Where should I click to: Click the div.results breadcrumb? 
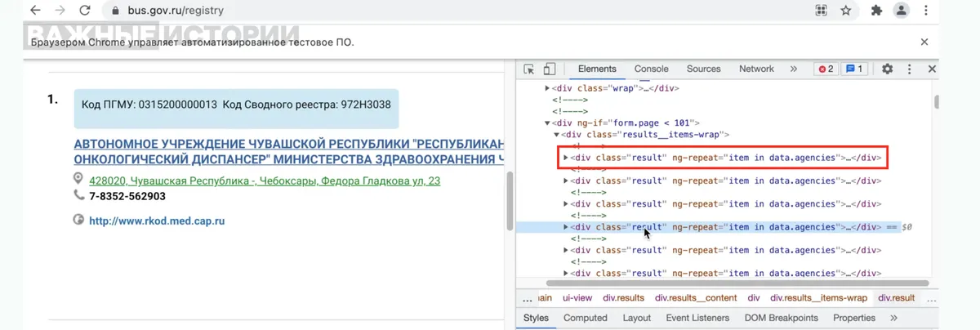click(x=624, y=298)
